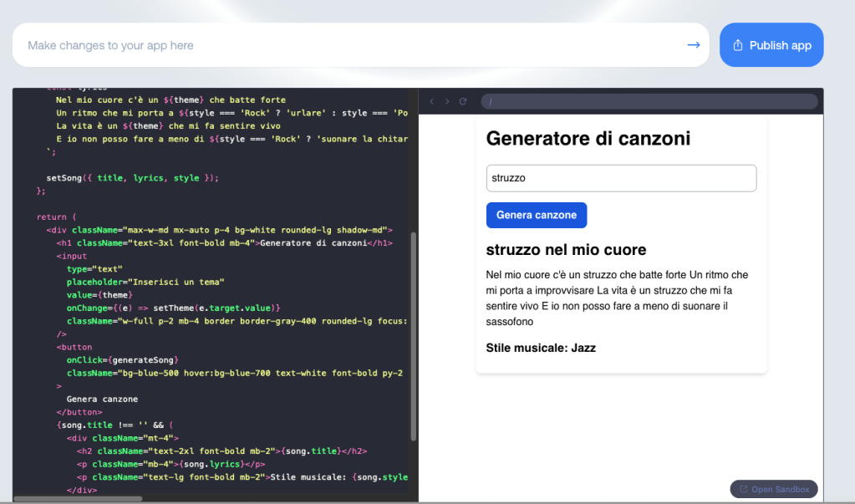Click the 'Stile musicale: Jazz' text
Viewport: 855px width, 504px height.
541,348
